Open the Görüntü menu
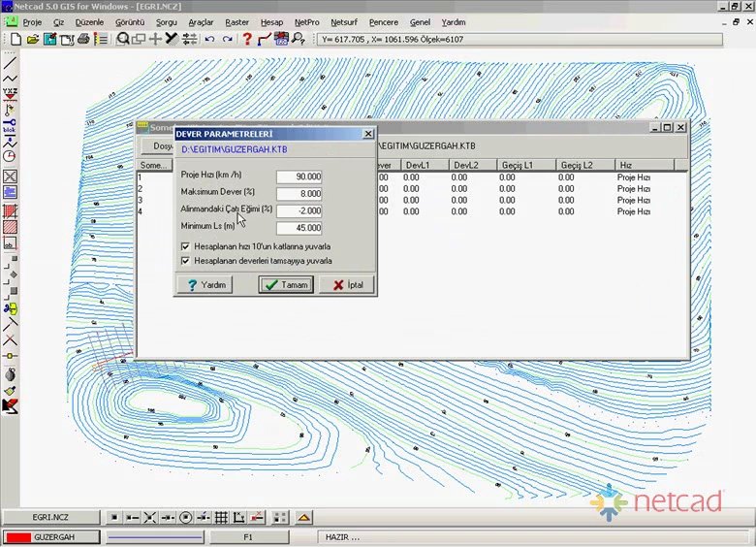Screen dimensions: 756x547 [x=130, y=22]
